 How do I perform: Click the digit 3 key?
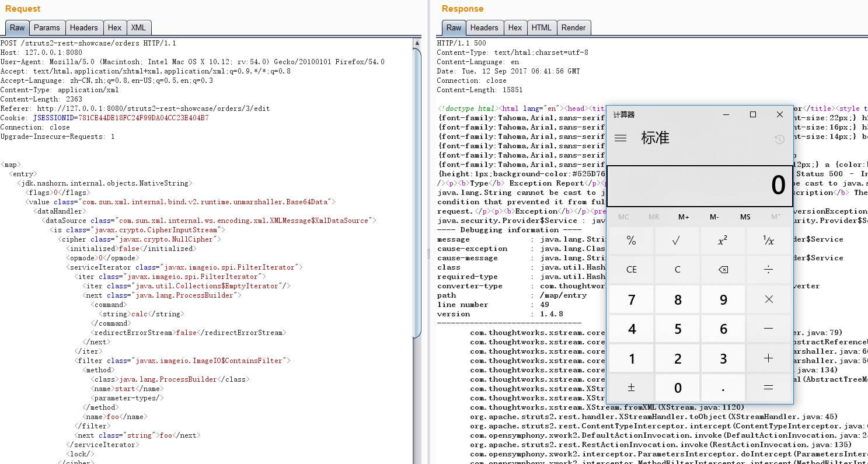tap(723, 358)
